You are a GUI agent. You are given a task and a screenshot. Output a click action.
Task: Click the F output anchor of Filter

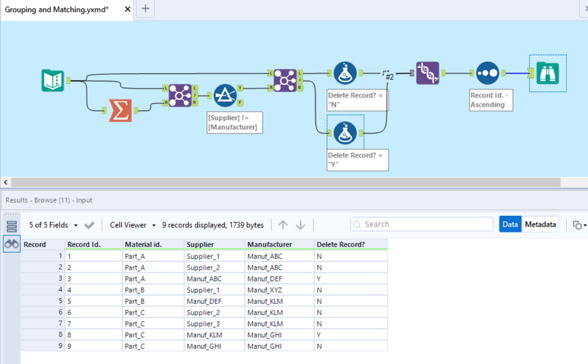pyautogui.click(x=240, y=102)
